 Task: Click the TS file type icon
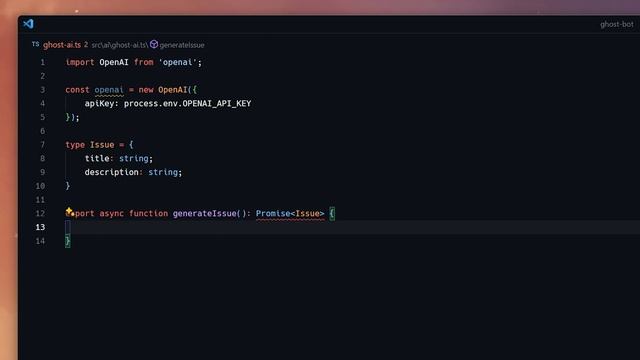36,44
